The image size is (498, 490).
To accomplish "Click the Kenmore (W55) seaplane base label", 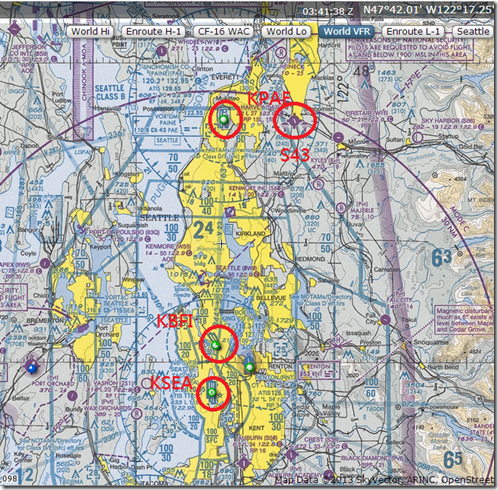I will [169, 246].
